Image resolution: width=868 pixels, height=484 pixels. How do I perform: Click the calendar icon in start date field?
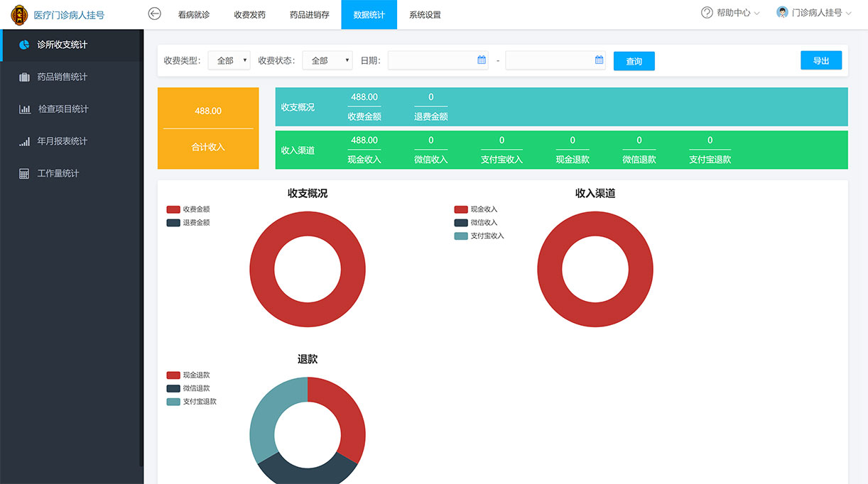(482, 60)
